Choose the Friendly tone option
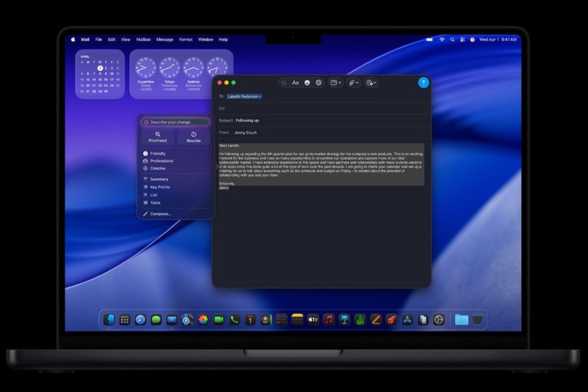 pyautogui.click(x=154, y=154)
